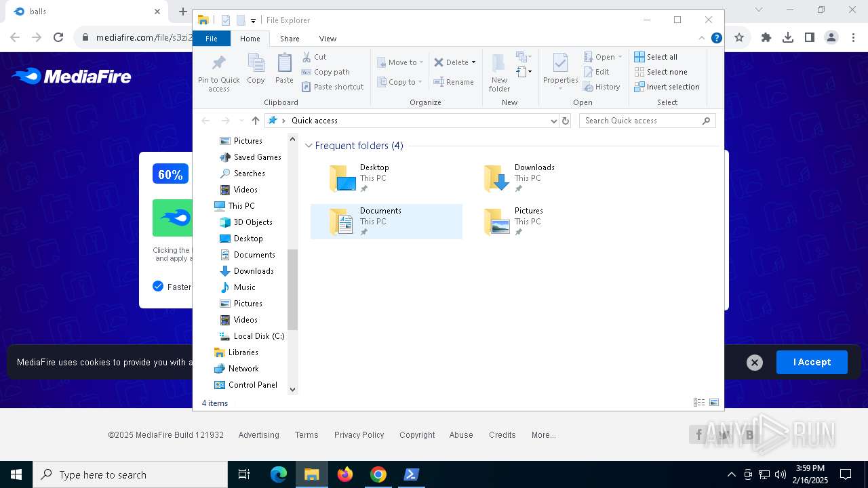Open Control Panel in navigation pane
The width and height of the screenshot is (868, 488).
click(245, 385)
